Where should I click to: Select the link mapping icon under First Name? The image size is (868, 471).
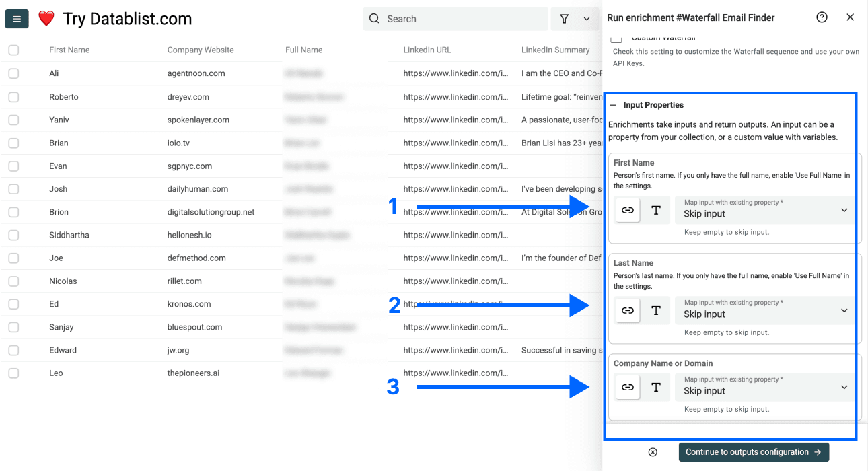point(627,210)
